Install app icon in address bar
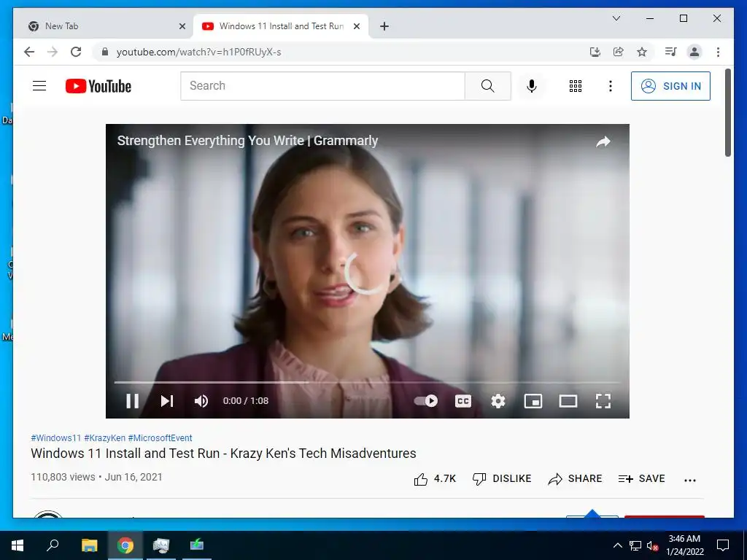This screenshot has width=747, height=560. pyautogui.click(x=595, y=52)
